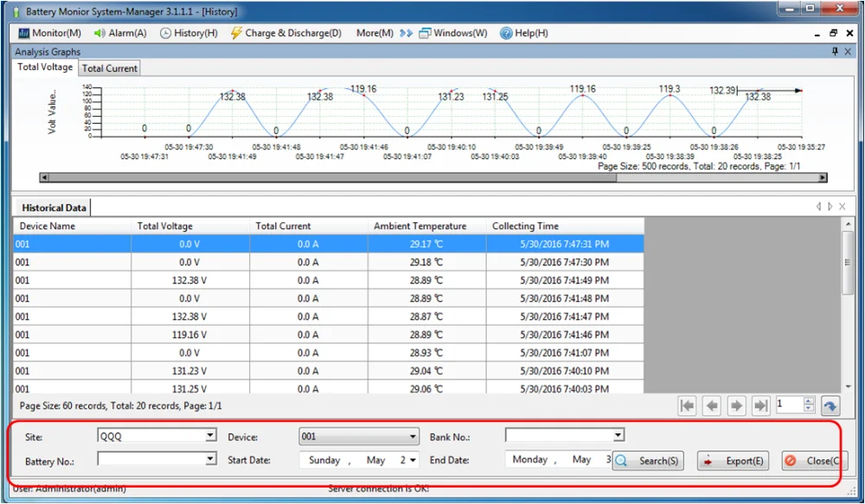Go to the first page of records
The image size is (865, 504).
688,405
